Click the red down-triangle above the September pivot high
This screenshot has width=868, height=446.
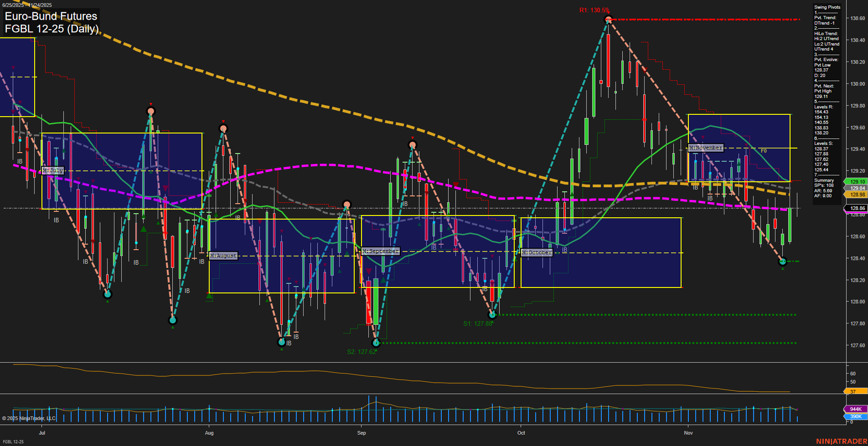[x=413, y=138]
